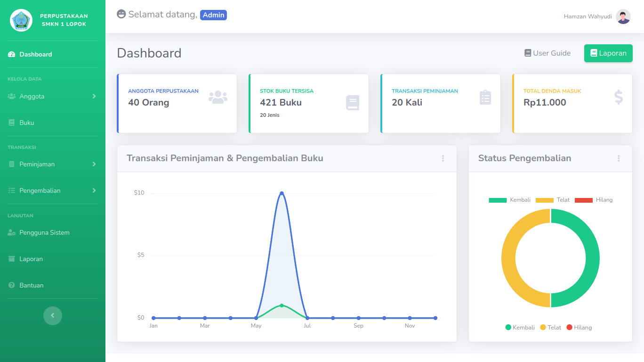Open Pengguna Sistem from the sidebar
The width and height of the screenshot is (644, 362).
click(x=44, y=232)
